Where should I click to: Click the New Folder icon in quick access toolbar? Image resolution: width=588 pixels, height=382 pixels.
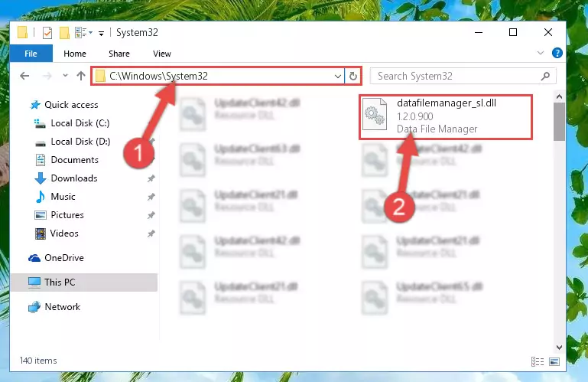click(x=64, y=33)
